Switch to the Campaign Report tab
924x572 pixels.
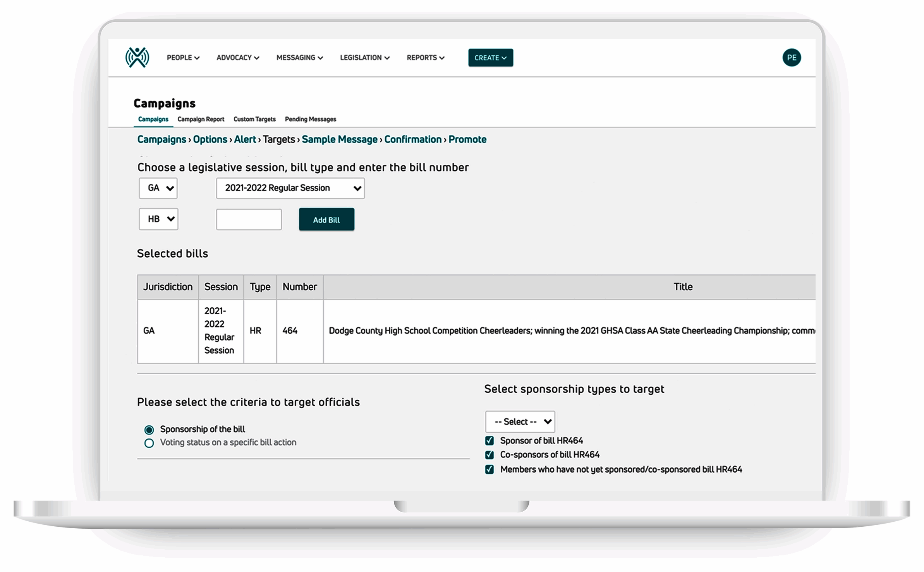[x=201, y=119]
